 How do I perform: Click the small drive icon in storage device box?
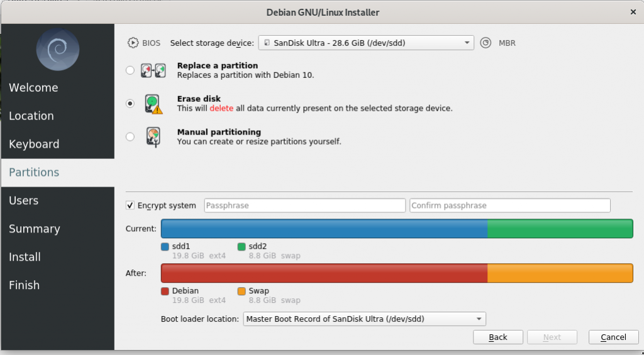click(267, 43)
